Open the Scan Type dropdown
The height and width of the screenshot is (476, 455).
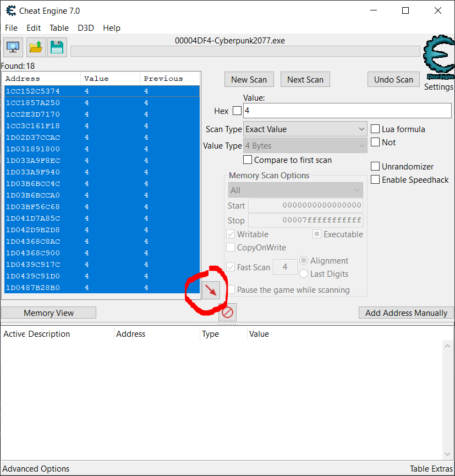click(305, 129)
